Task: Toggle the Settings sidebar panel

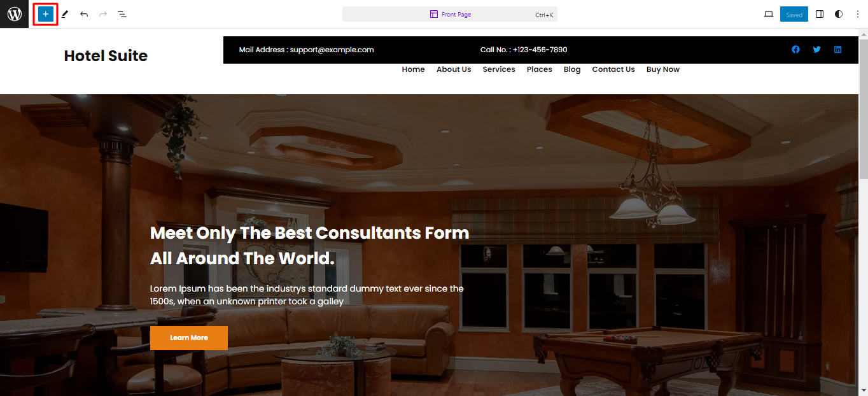Action: click(820, 14)
